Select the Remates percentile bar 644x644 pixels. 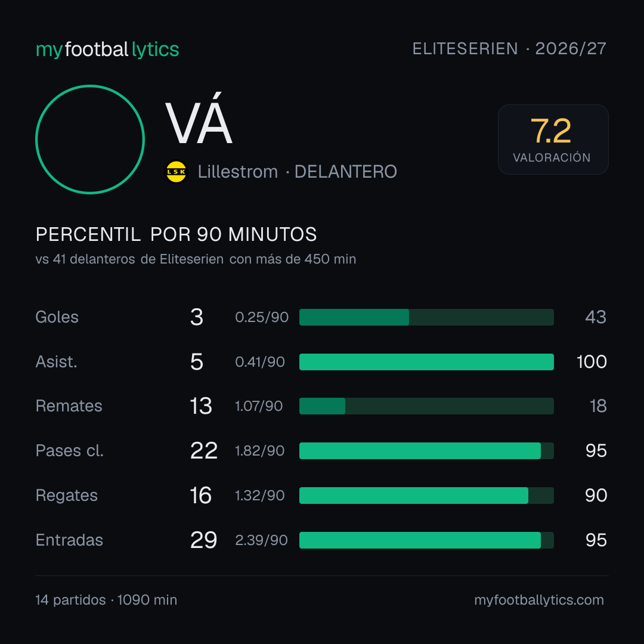click(x=426, y=406)
